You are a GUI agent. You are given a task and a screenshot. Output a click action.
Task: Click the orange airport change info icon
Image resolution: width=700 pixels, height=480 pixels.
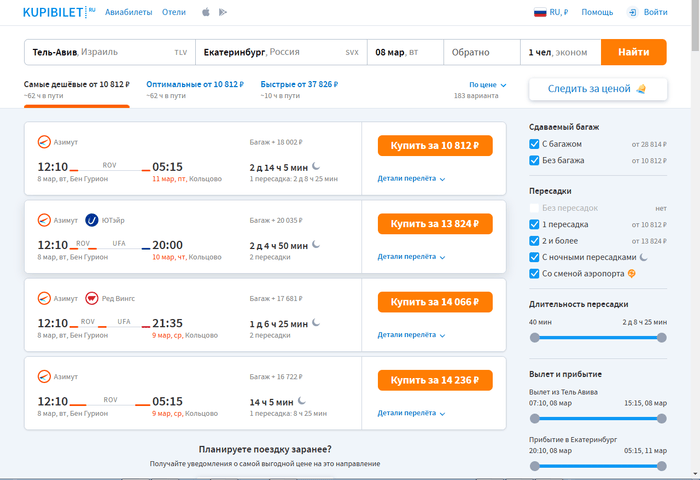632,273
